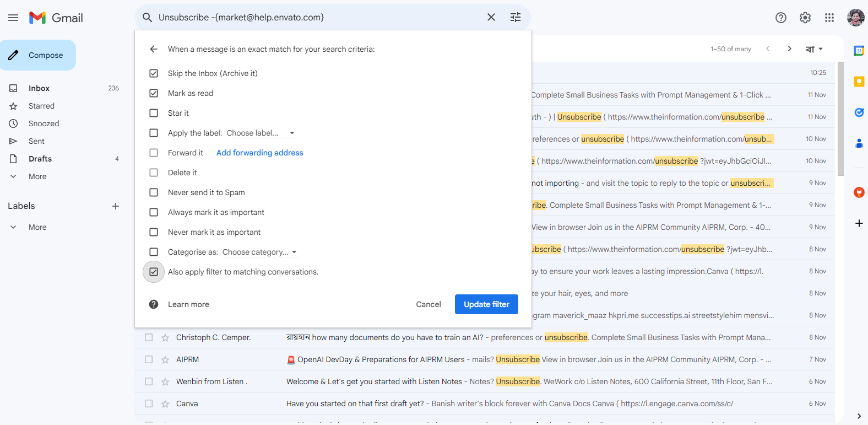This screenshot has width=868, height=425.
Task: Open the Choose label dropdown
Action: (x=261, y=133)
